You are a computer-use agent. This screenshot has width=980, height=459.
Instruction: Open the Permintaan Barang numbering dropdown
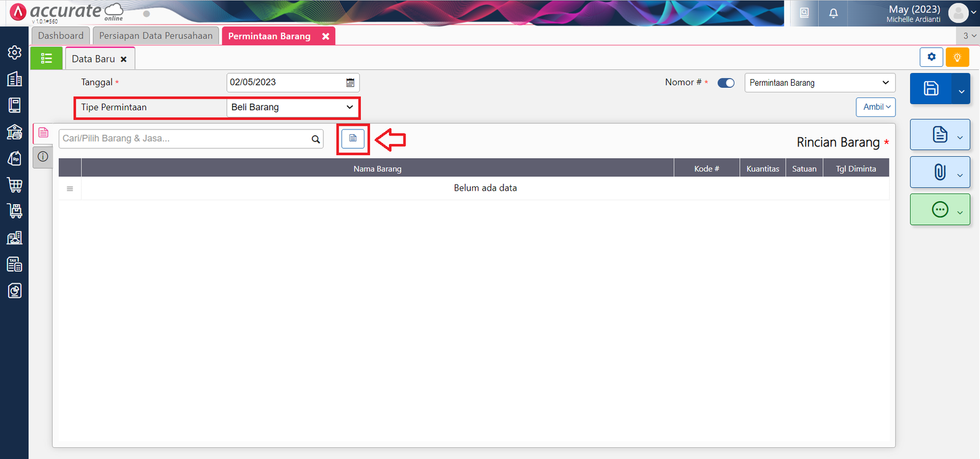tap(819, 83)
